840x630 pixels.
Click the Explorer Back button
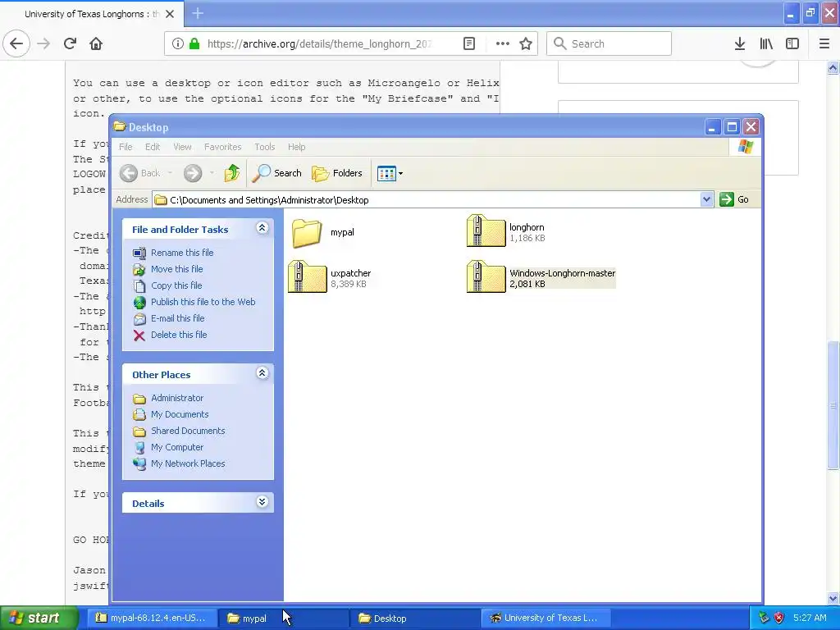point(139,173)
